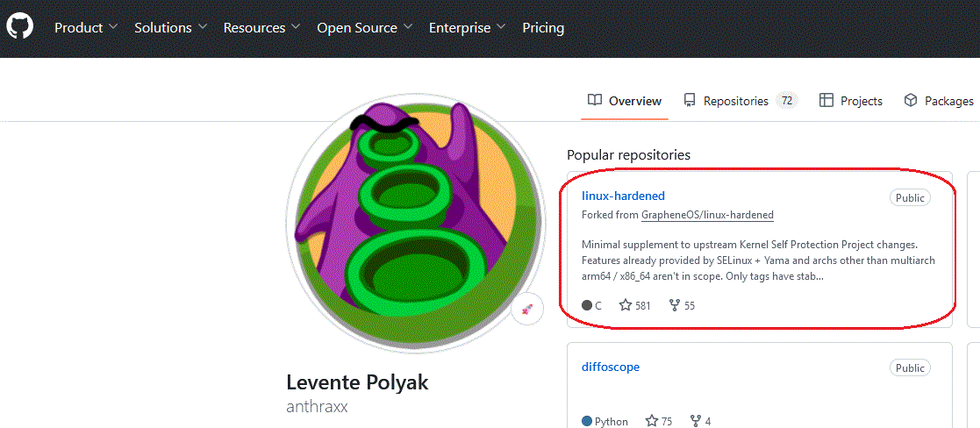
Task: Switch to the Repositories tab
Action: click(740, 101)
